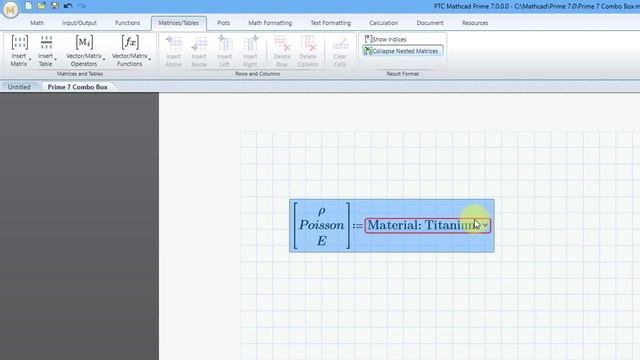Expand the Insert Table dropdown arrow
Screen dimensions: 640x360
[56, 60]
